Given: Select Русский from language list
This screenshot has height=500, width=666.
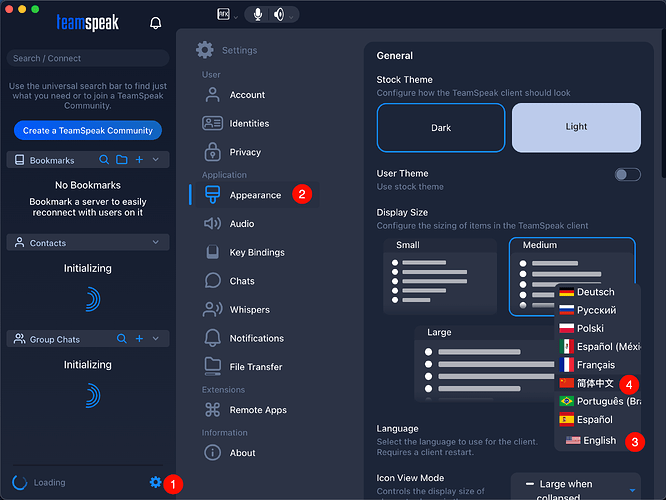Looking at the screenshot, I should [598, 310].
